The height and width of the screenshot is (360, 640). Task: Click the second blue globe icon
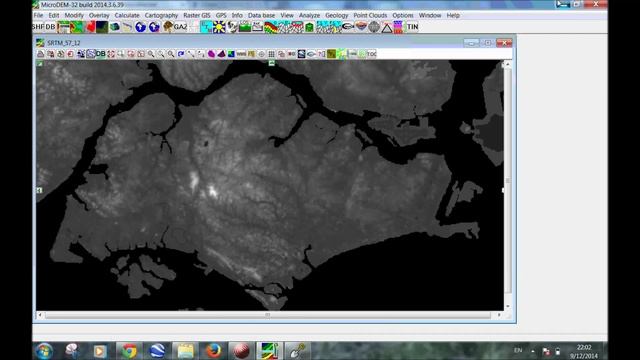(x=154, y=27)
